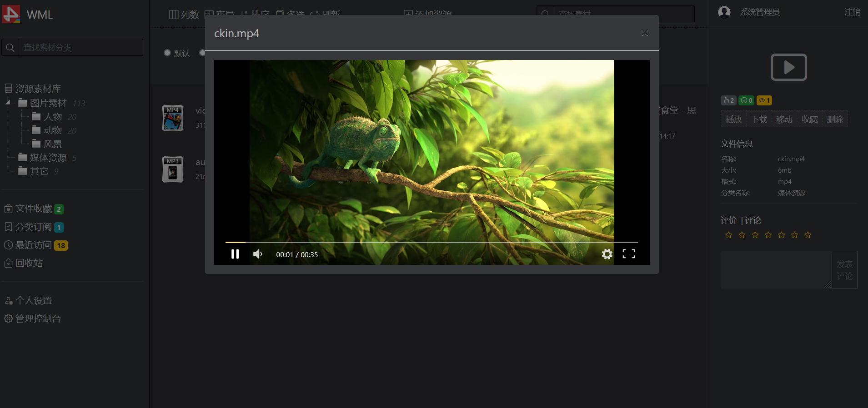Image resolution: width=868 pixels, height=408 pixels.
Task: Switch to the 评价 tab
Action: click(728, 220)
